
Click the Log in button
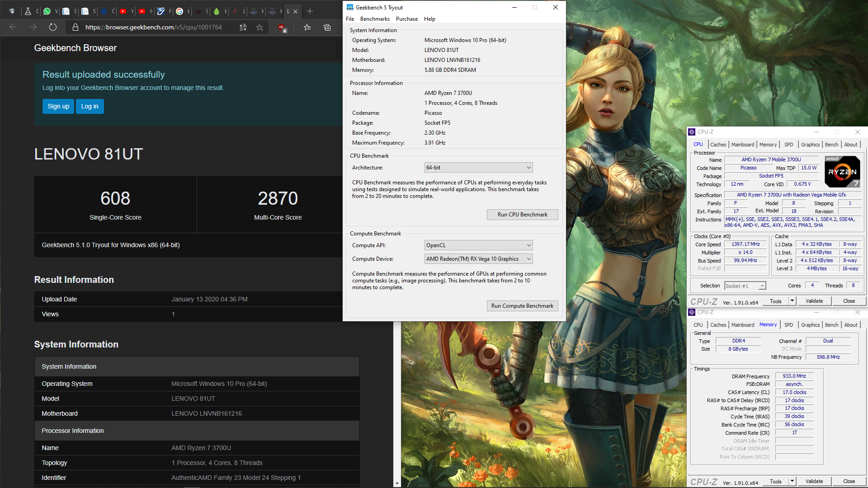tap(90, 107)
